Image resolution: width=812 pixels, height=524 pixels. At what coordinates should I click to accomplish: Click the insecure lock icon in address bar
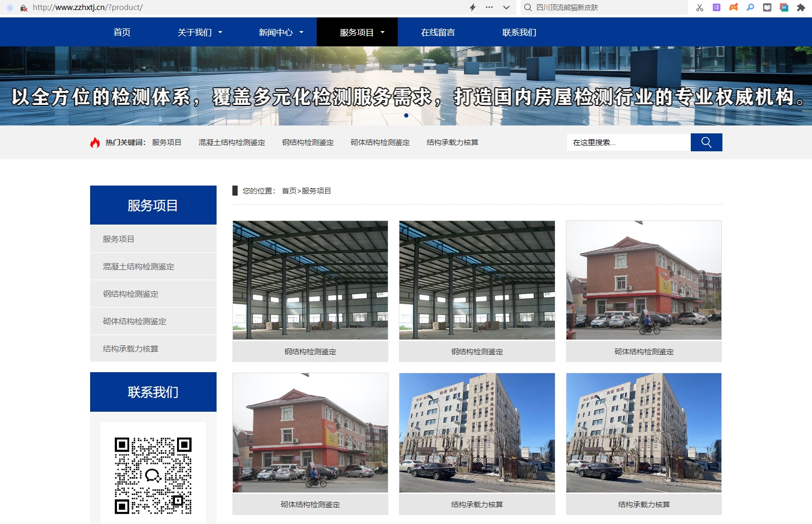(x=24, y=8)
